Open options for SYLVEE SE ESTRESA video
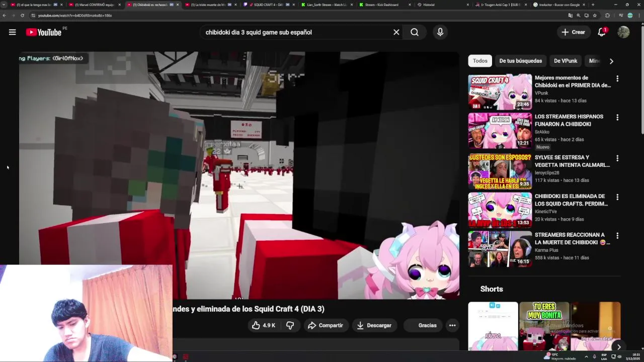This screenshot has height=362, width=644. [x=617, y=158]
